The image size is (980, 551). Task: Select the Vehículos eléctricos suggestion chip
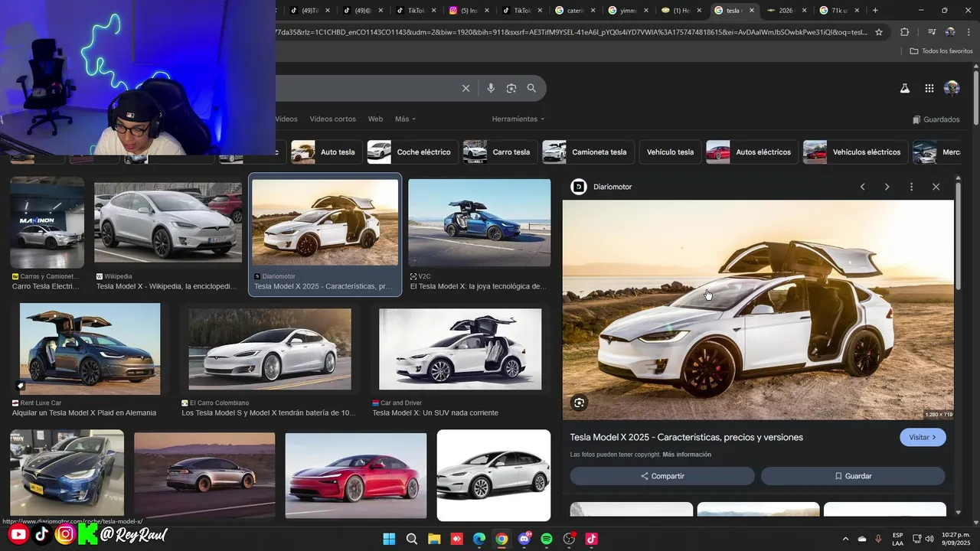[x=855, y=152]
